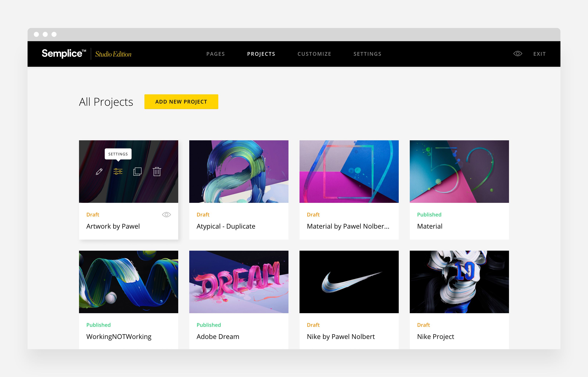Switch to the Projects tab
This screenshot has width=588, height=377.
tap(261, 54)
